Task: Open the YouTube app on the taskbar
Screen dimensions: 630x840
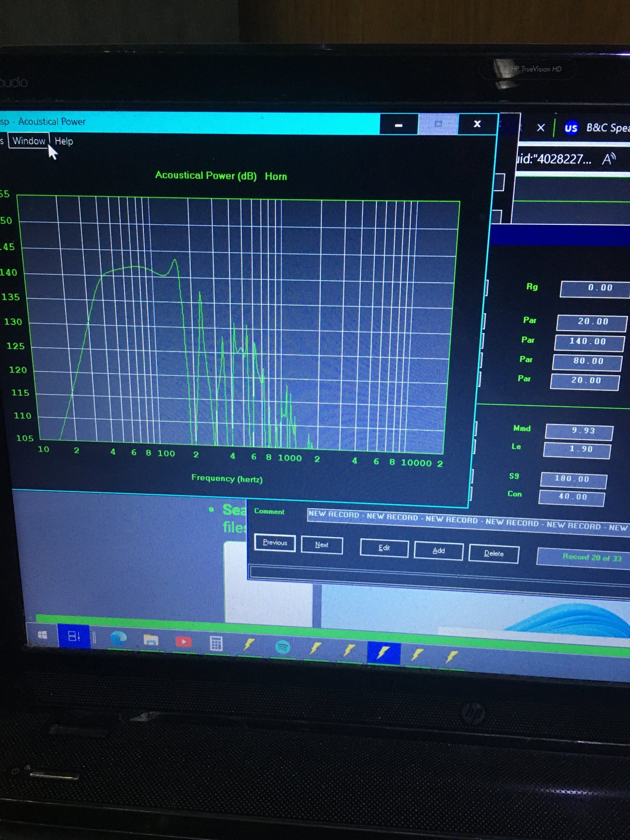Action: click(183, 641)
